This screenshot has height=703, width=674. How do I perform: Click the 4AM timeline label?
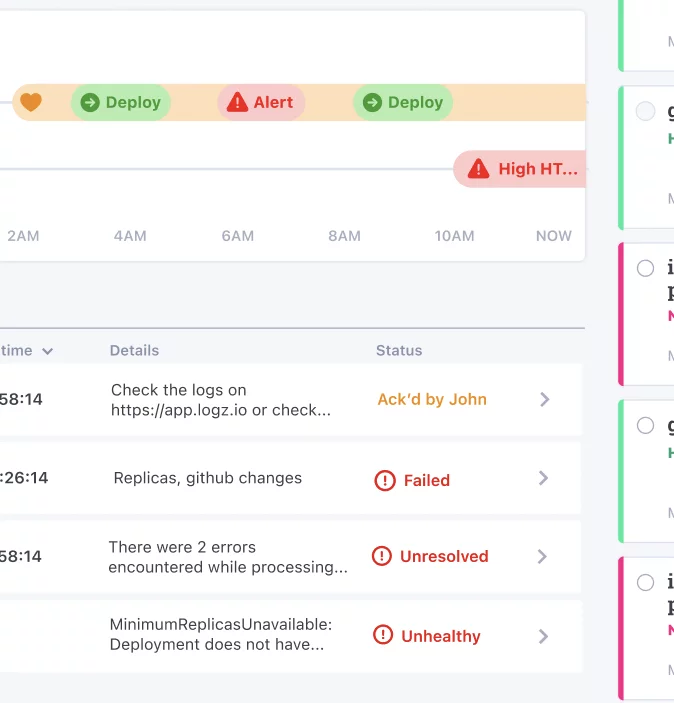(x=130, y=236)
